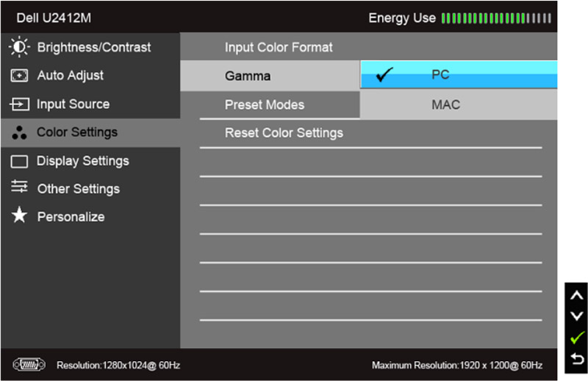Open the Auto Adjust menu item
This screenshot has height=381, width=588.
pos(90,76)
